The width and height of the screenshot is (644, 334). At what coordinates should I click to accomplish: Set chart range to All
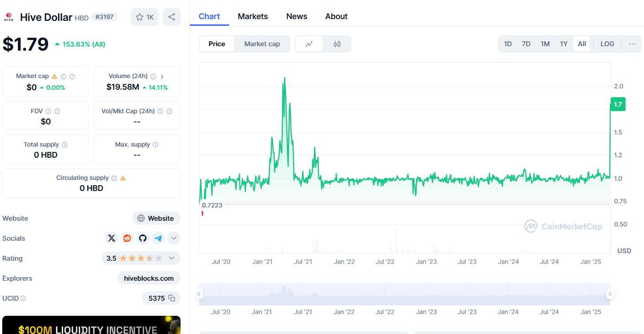582,44
